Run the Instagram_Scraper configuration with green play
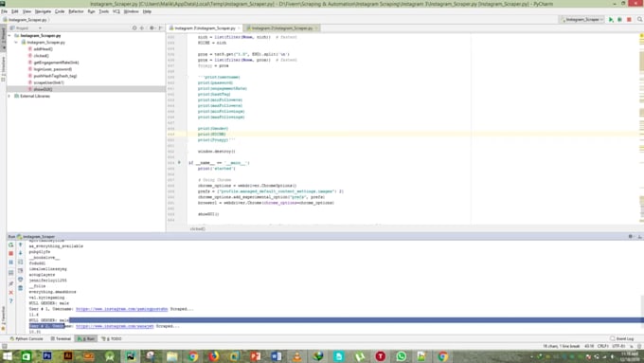The width and height of the screenshot is (644, 363). point(611,20)
